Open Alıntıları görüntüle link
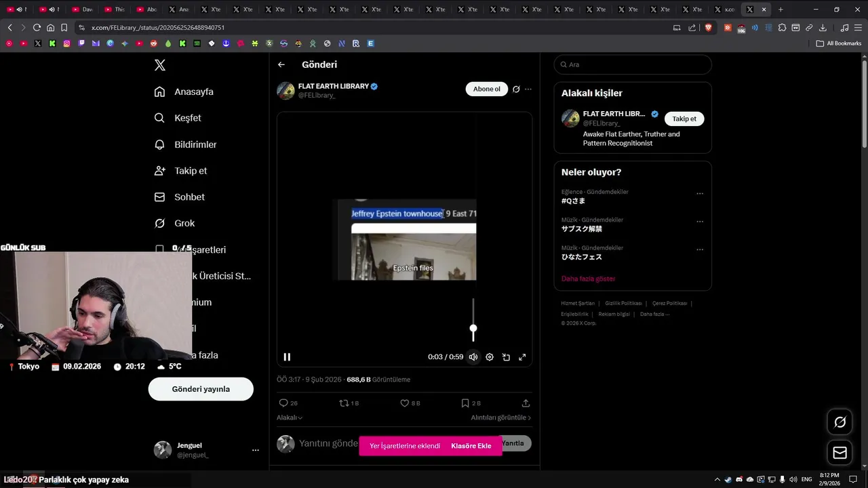This screenshot has height=488, width=868. tap(501, 418)
